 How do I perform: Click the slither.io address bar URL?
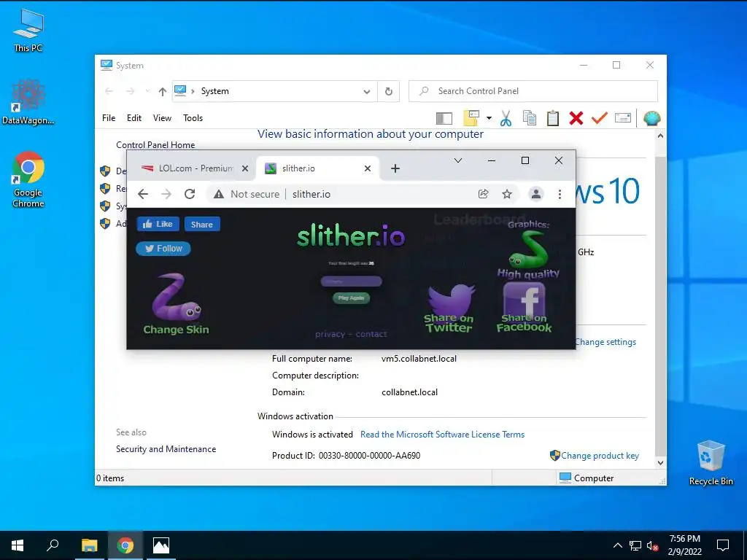pos(311,194)
